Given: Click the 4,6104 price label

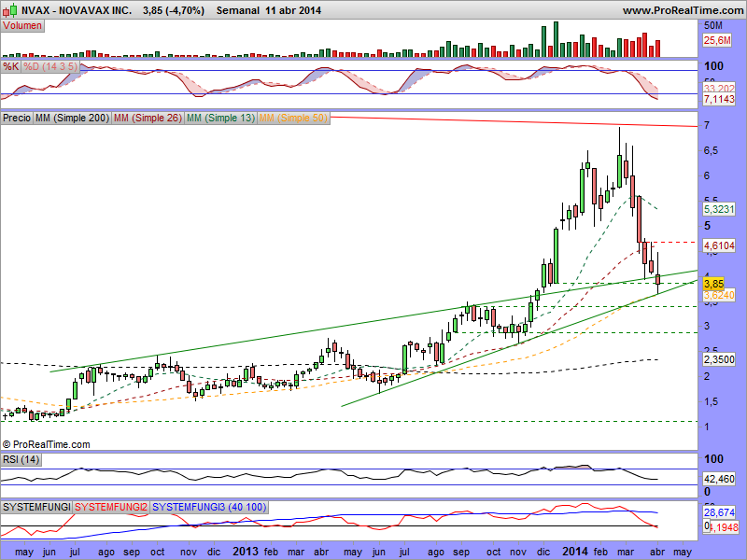Looking at the screenshot, I should pos(719,245).
